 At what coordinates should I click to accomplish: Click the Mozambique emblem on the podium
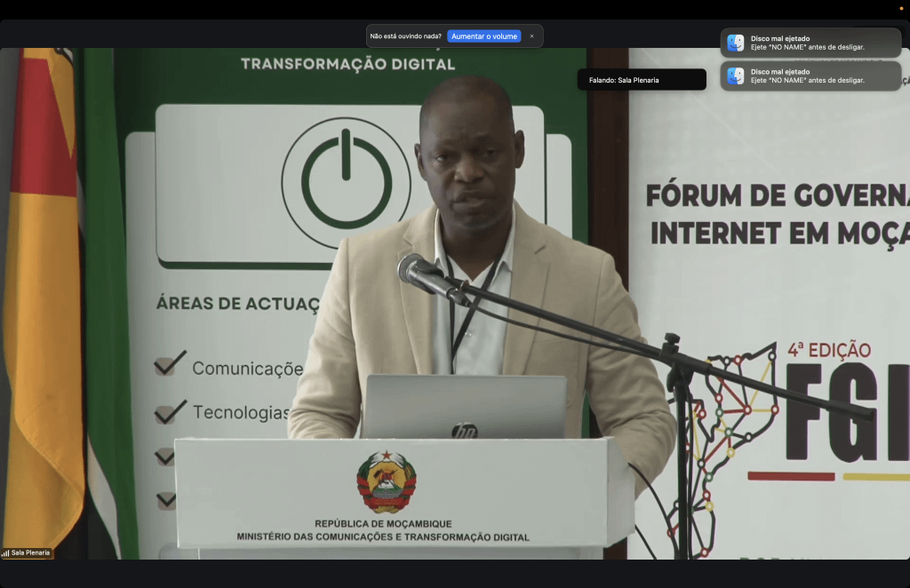pos(387,482)
